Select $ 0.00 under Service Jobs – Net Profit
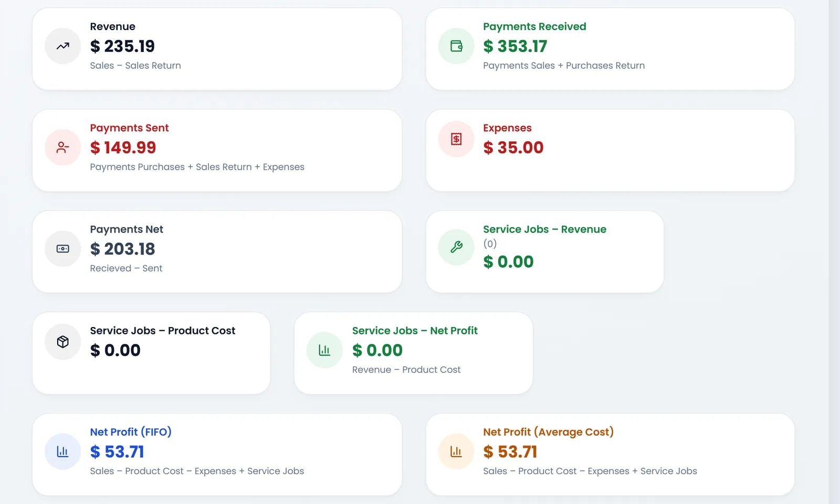Viewport: 840px width, 504px height. (377, 350)
